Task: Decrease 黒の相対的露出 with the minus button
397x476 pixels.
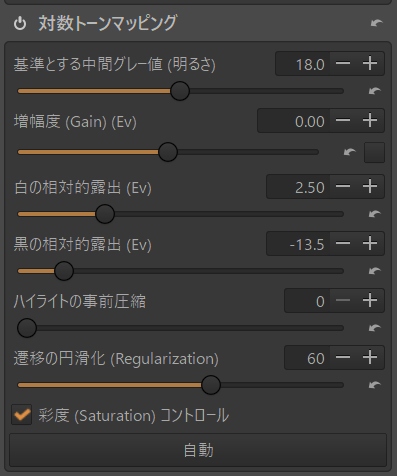Action: coord(343,243)
